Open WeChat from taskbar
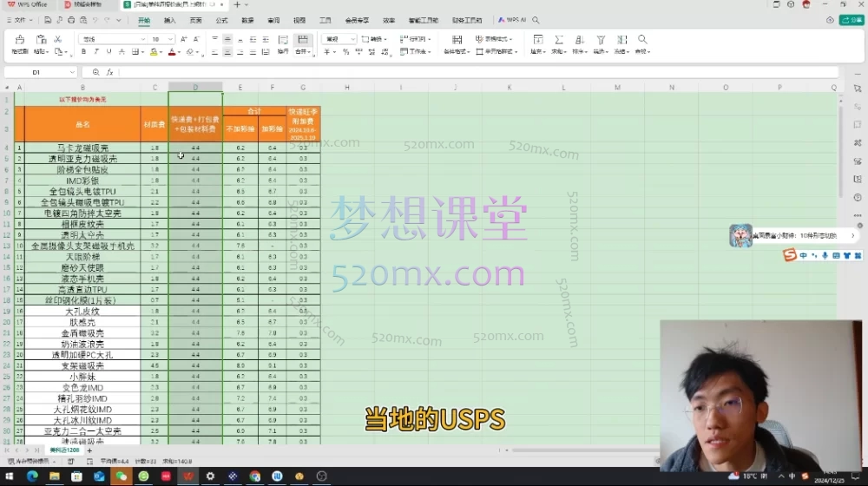The image size is (868, 486). [x=122, y=476]
